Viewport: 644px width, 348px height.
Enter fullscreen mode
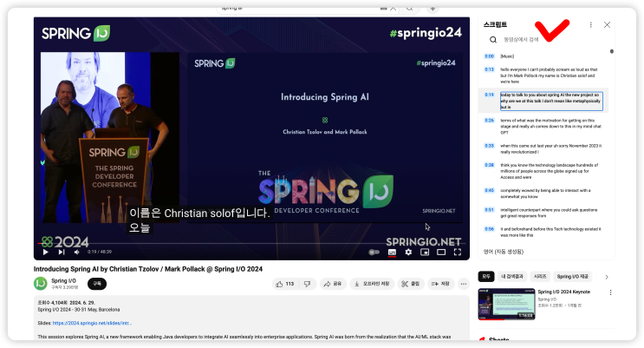click(457, 253)
